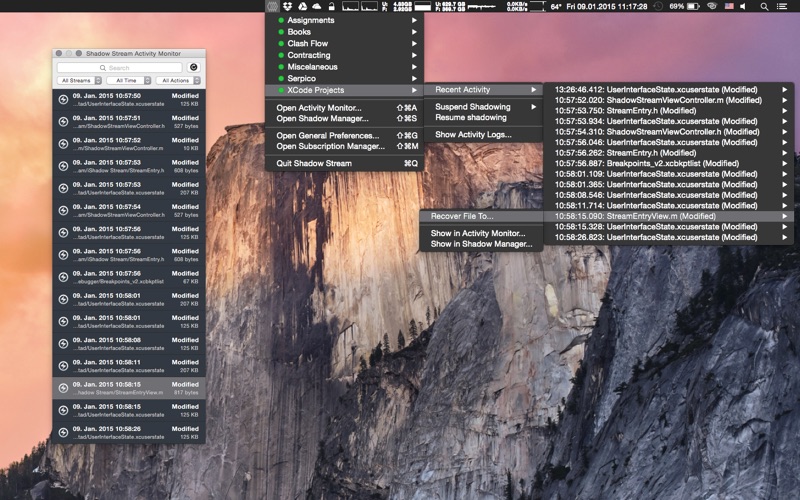The image size is (800, 500).
Task: Select the XCode Projects menu item
Action: pyautogui.click(x=344, y=90)
